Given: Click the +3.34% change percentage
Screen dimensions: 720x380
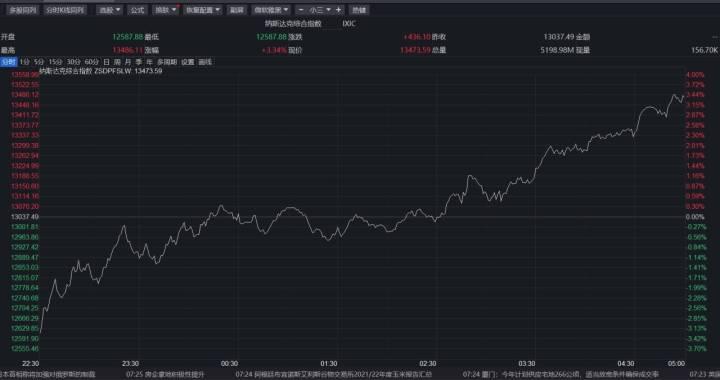Looking at the screenshot, I should coord(274,50).
